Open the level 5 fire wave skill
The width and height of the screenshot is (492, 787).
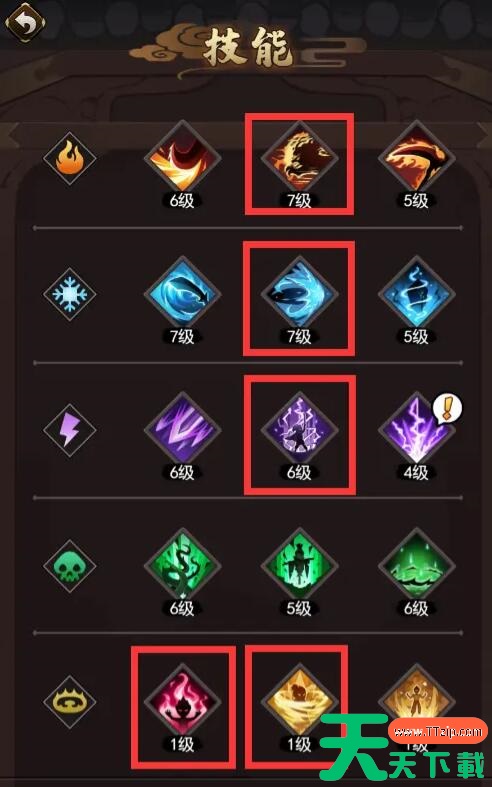(416, 158)
